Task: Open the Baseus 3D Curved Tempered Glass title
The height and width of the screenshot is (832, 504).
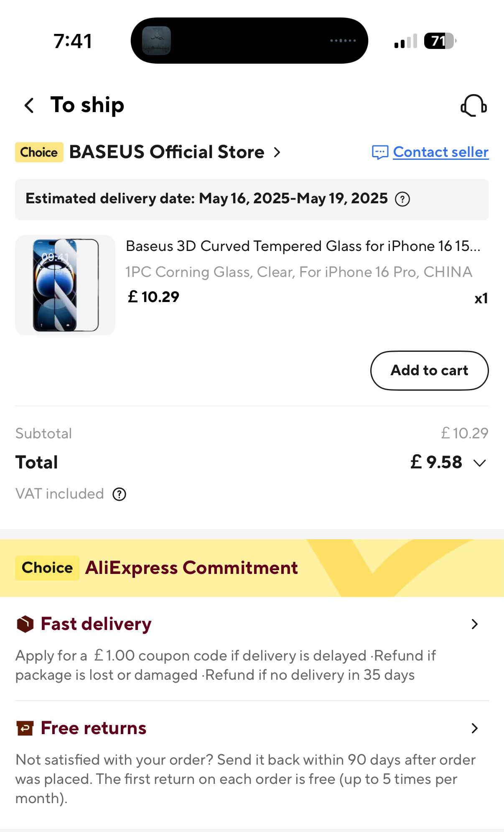Action: (303, 246)
